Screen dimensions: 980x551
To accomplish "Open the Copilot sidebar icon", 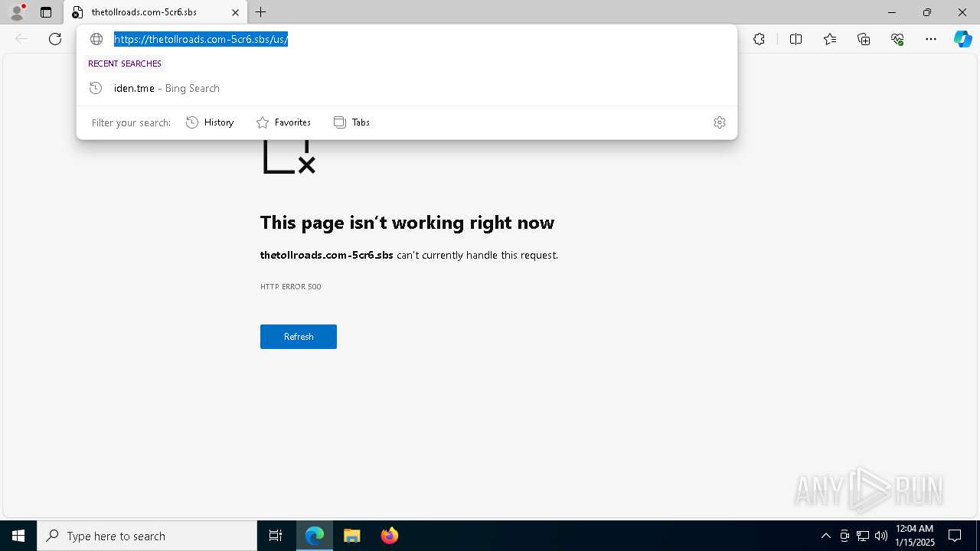I will [962, 39].
